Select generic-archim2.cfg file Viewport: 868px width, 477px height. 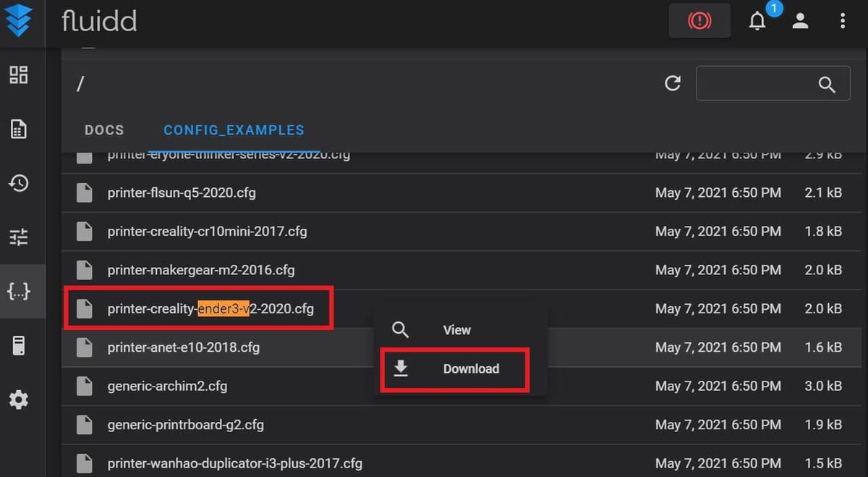click(167, 386)
